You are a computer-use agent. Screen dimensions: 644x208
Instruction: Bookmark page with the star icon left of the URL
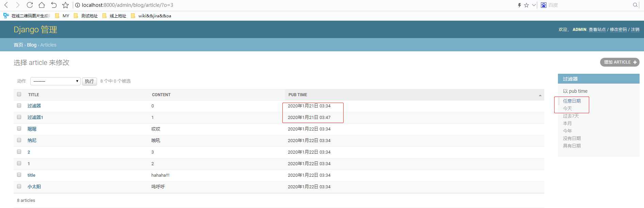65,5
